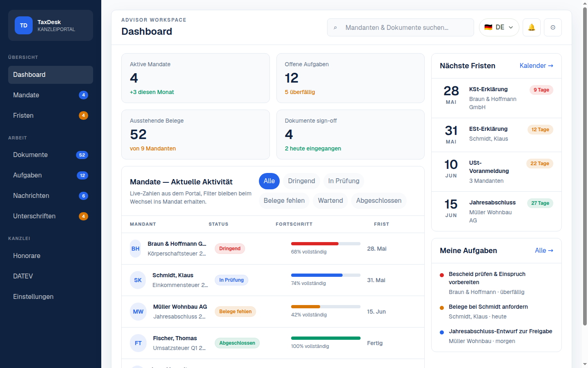Open DATEV in the sidebar

pos(51,276)
